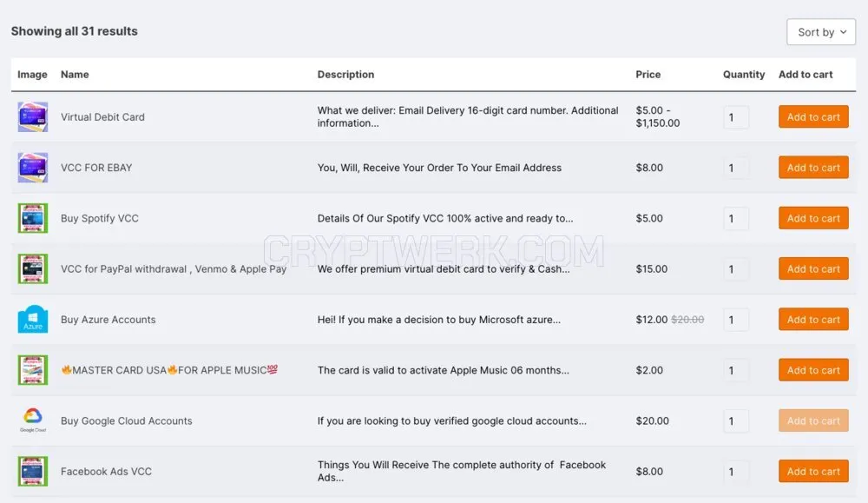Click quantity field for Facebook Ads VCC
Screen dimensions: 868x503
(736, 472)
